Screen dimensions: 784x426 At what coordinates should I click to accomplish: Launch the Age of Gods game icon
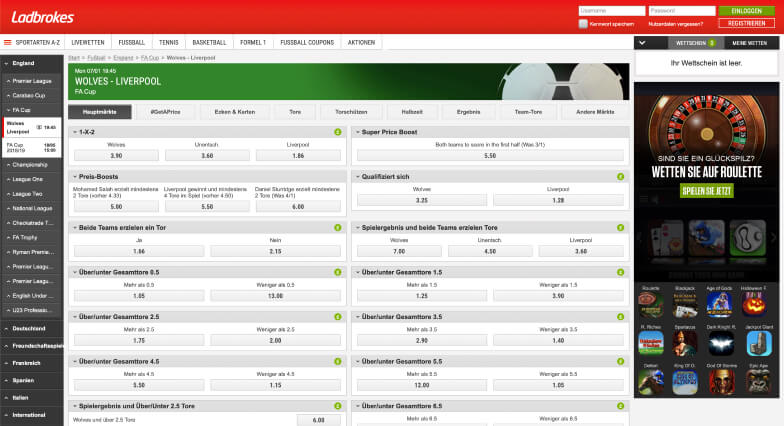[x=719, y=305]
